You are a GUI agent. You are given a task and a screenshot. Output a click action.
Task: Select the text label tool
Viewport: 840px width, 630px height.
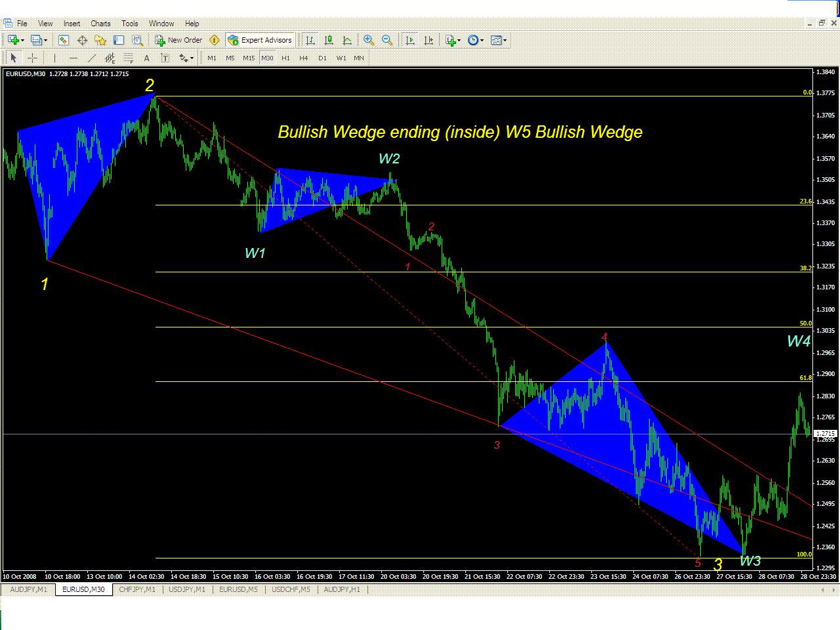[165, 58]
